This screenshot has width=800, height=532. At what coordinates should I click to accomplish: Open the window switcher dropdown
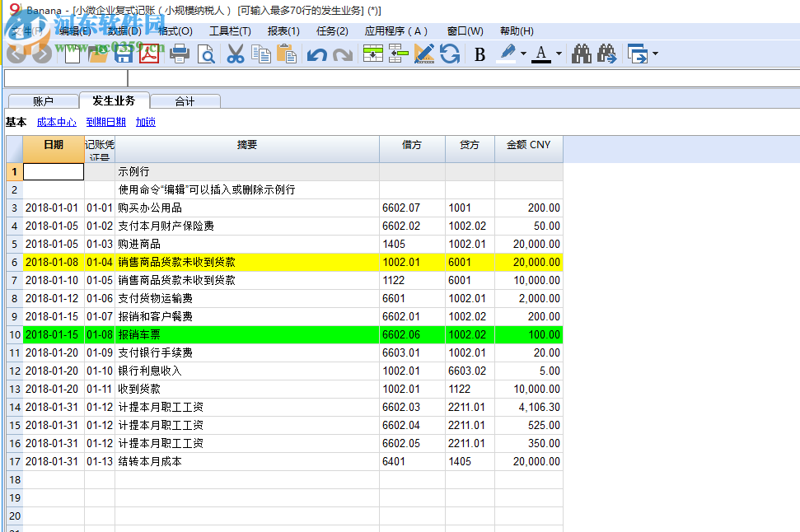tap(655, 54)
